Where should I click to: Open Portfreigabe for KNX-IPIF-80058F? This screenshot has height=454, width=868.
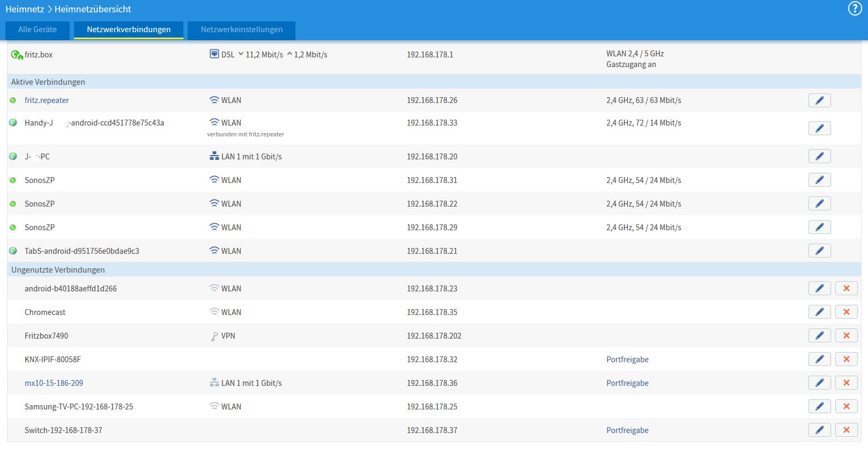[627, 360]
